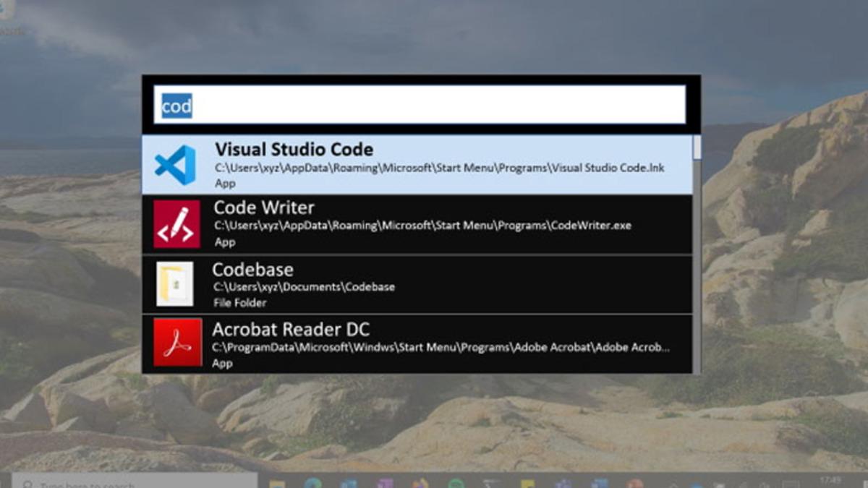The height and width of the screenshot is (488, 868).
Task: Click the launcher search box containing "cod"
Action: (x=420, y=106)
